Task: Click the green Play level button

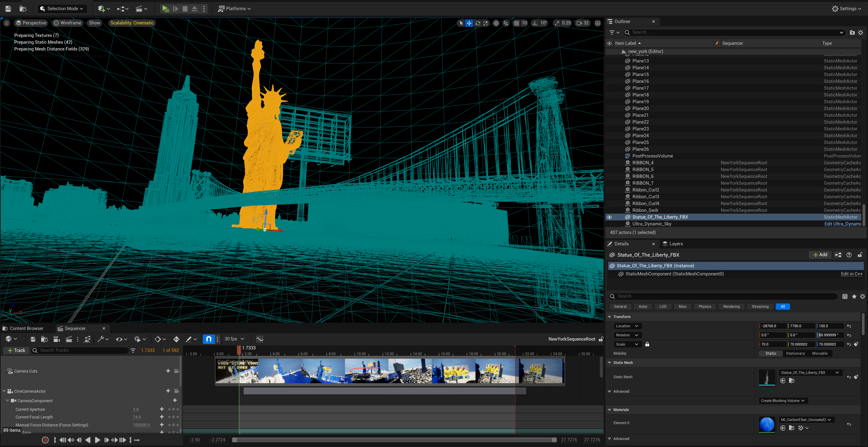Action: 165,9
